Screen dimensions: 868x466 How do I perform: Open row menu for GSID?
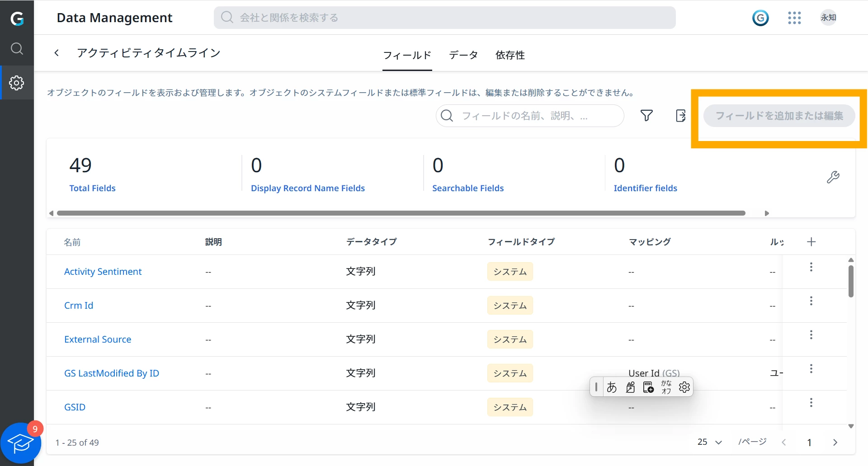pos(811,403)
